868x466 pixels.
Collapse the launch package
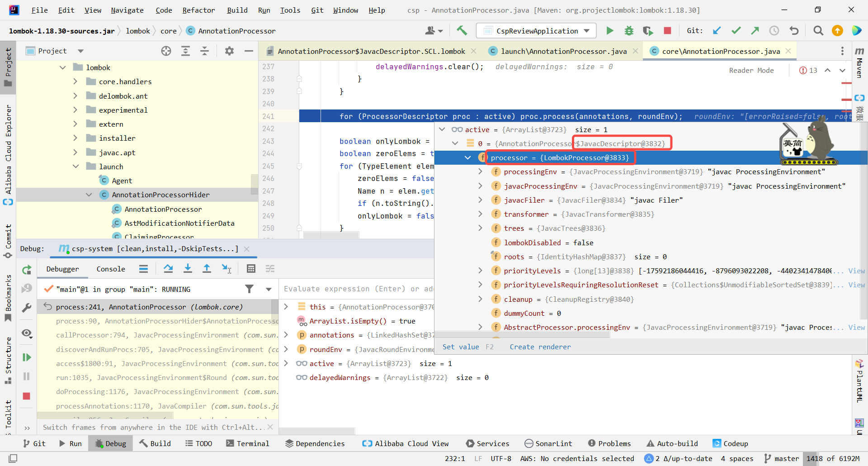75,166
